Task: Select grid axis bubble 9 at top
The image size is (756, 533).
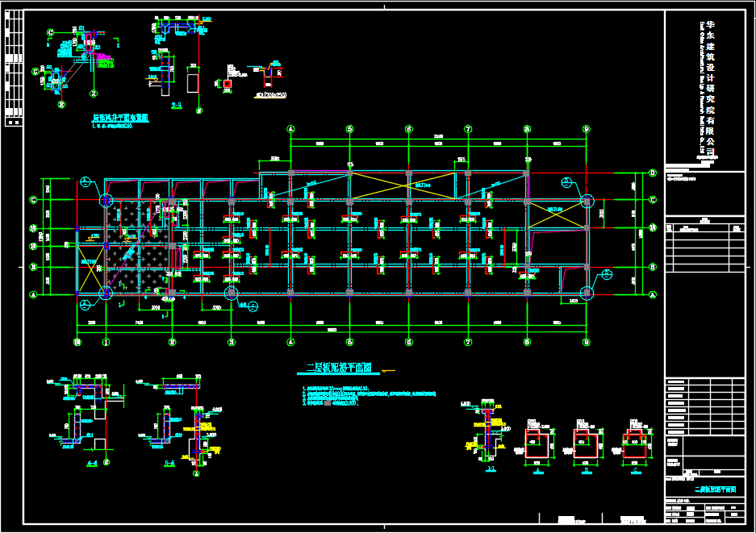Action: (x=586, y=129)
